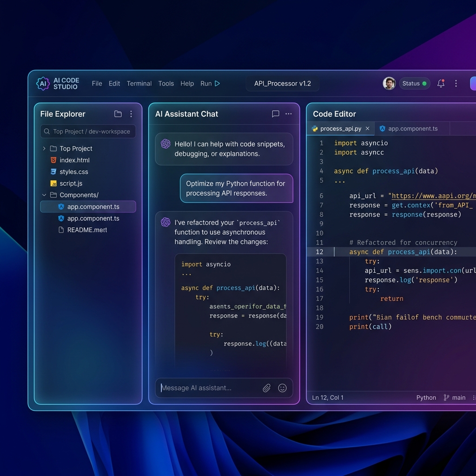Screen dimensions: 476x476
Task: Click the AI avatar icon on the greeting message
Action: click(x=165, y=144)
